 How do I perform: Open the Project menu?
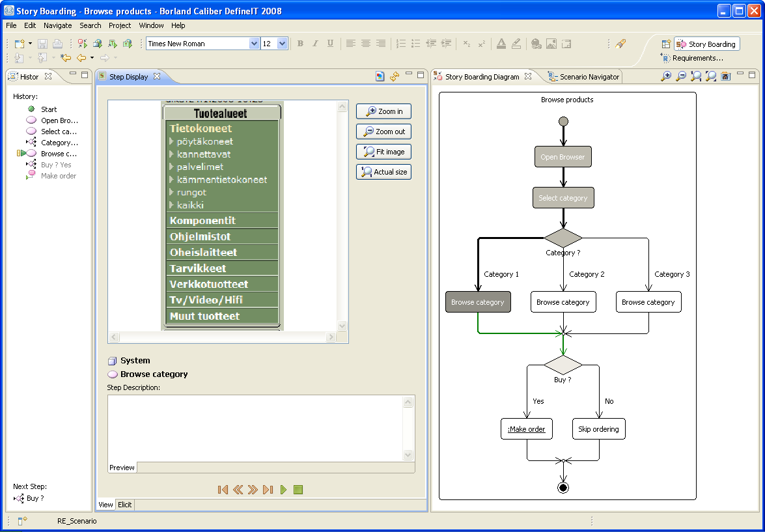[120, 25]
